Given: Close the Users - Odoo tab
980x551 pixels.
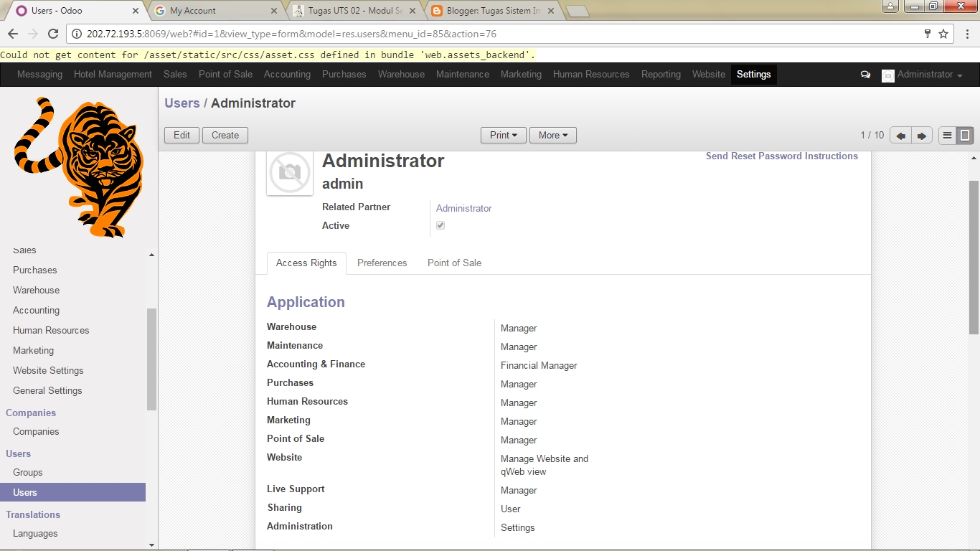Looking at the screenshot, I should point(136,11).
